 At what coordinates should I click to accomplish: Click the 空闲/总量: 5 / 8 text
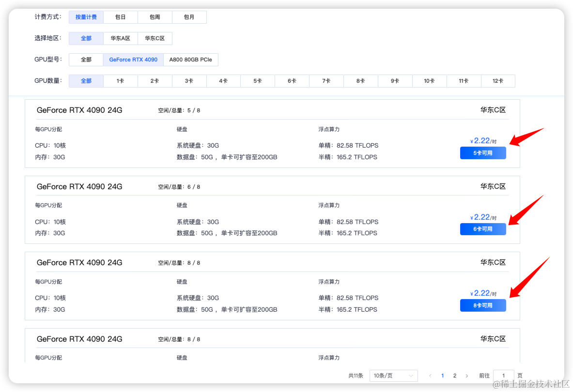click(179, 110)
